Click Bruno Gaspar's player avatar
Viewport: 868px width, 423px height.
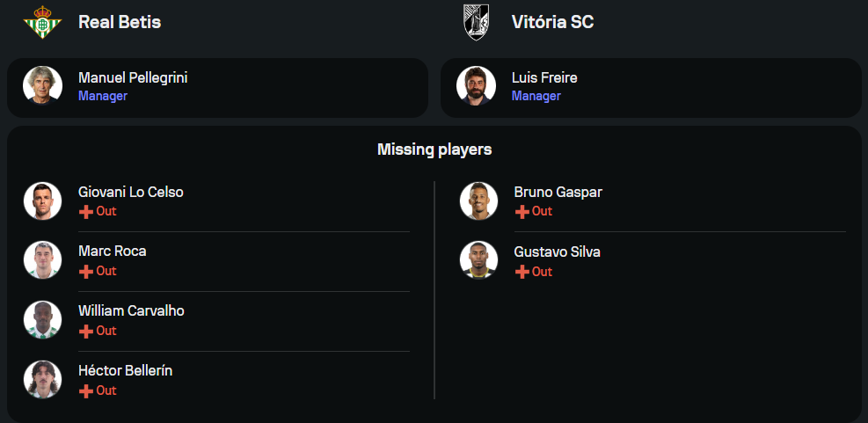pyautogui.click(x=478, y=201)
